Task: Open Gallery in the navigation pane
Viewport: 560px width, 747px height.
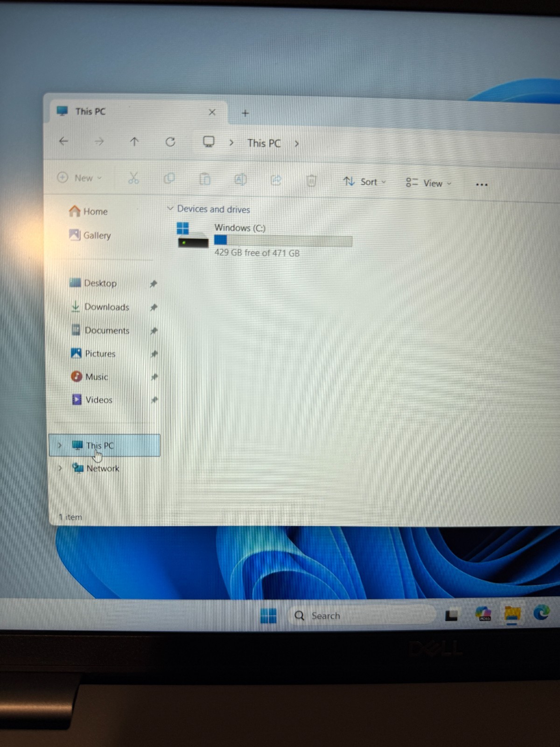Action: pos(90,235)
